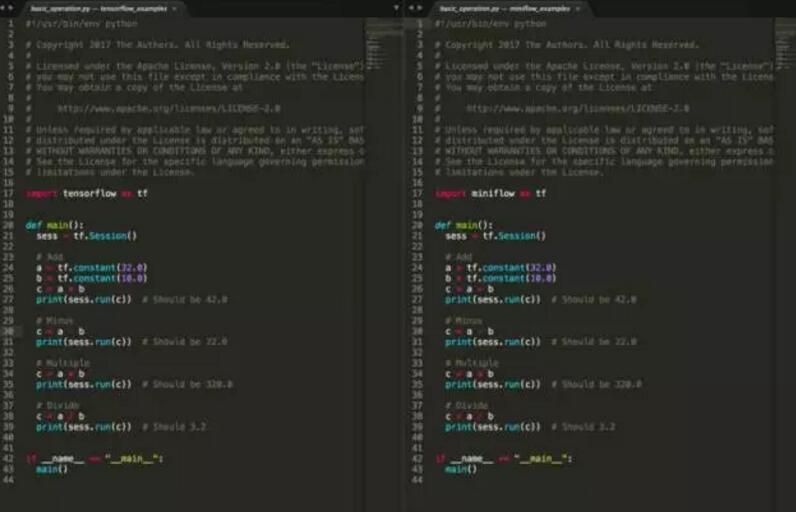Click the right pane previous-tab arrow
This screenshot has height=512, width=796.
[x=411, y=8]
